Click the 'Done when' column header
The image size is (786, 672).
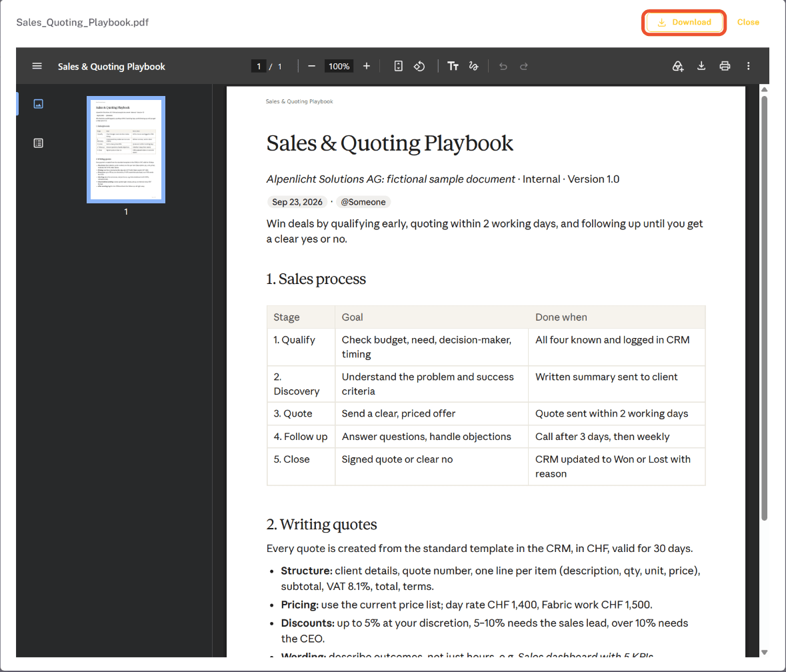point(617,317)
